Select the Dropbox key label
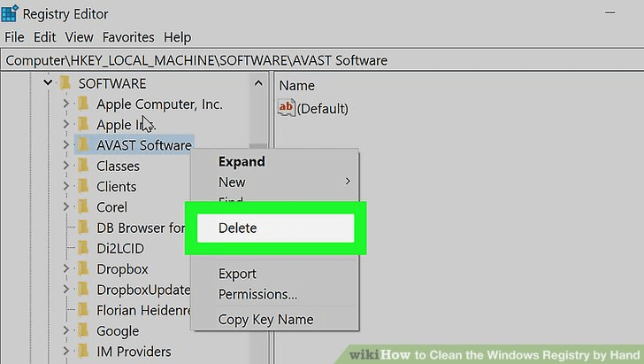Image resolution: width=644 pixels, height=364 pixels. (122, 269)
